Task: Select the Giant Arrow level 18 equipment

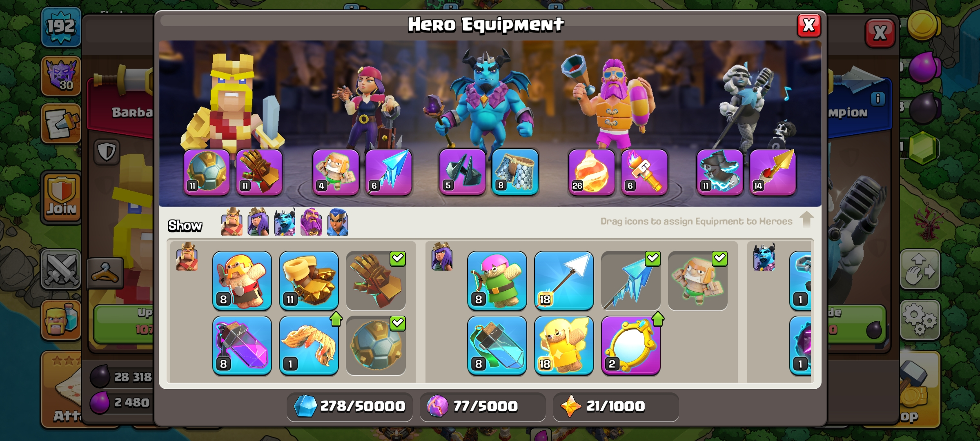Action: tap(564, 281)
